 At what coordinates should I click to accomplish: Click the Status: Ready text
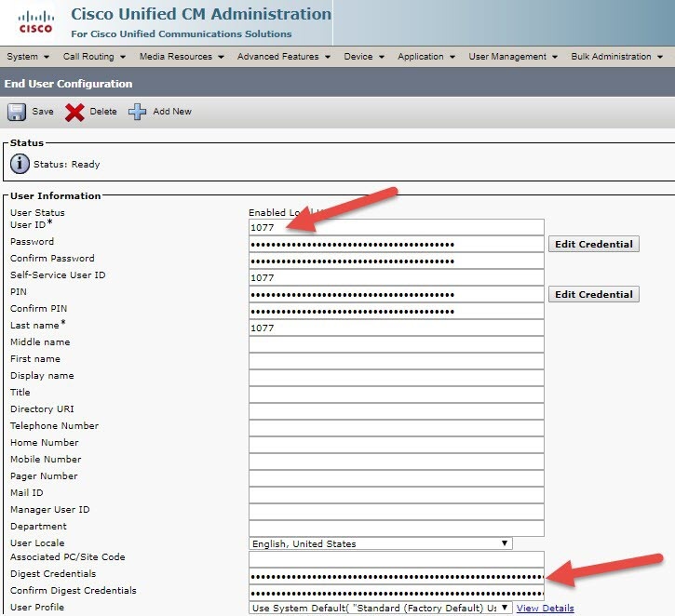point(67,165)
